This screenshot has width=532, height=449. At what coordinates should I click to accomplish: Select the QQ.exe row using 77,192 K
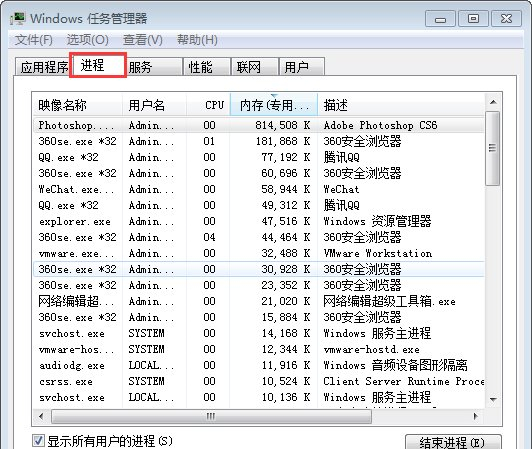click(259, 157)
